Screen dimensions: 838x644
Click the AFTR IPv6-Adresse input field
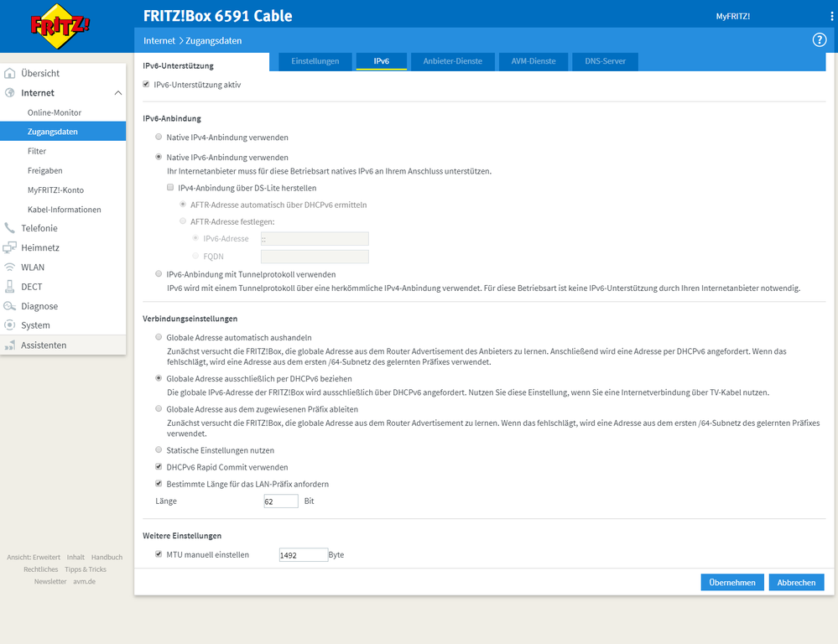tap(315, 239)
